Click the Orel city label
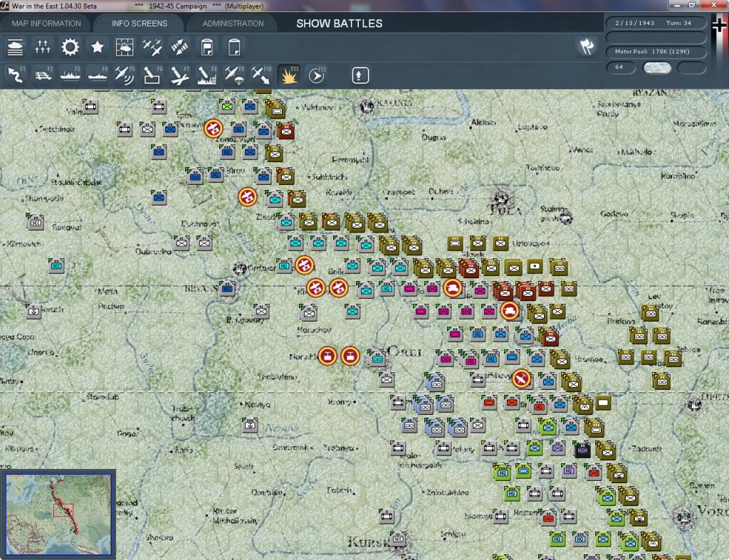 coord(404,352)
